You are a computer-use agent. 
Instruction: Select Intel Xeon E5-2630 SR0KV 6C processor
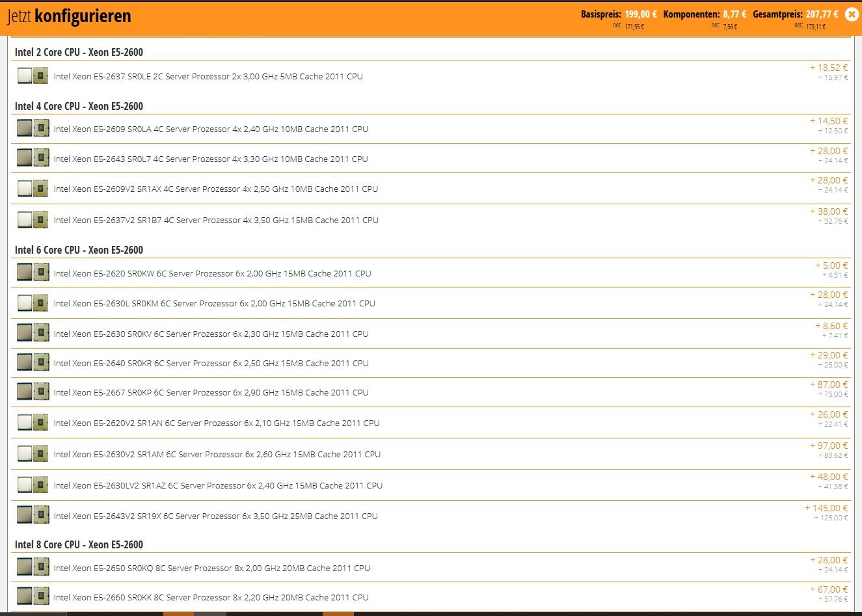click(211, 334)
